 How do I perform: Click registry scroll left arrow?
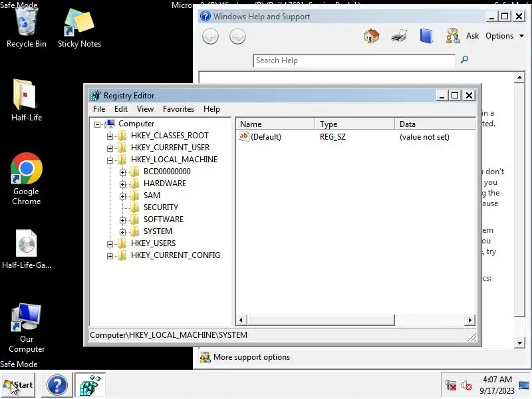coord(241,320)
